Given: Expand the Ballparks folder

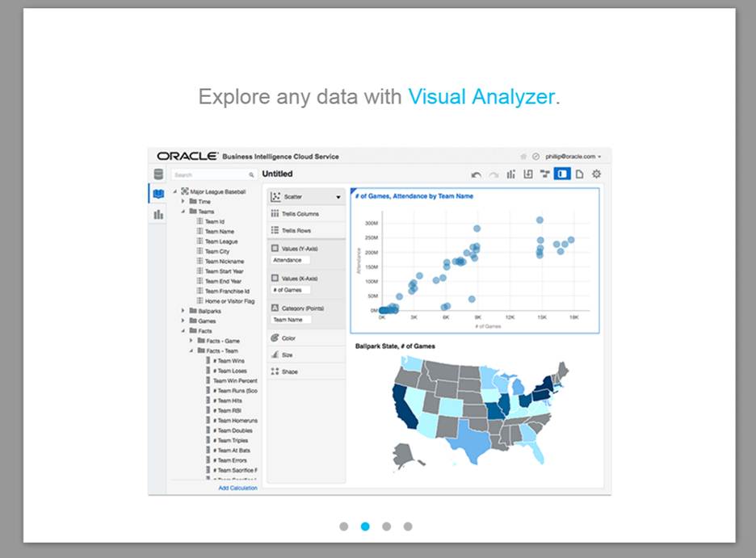Looking at the screenshot, I should pos(183,311).
